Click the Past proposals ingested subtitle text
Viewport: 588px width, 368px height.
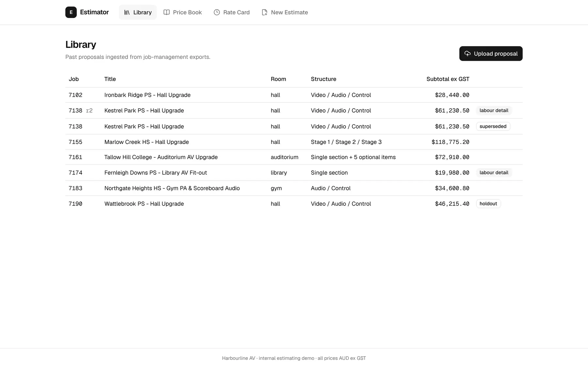point(138,57)
